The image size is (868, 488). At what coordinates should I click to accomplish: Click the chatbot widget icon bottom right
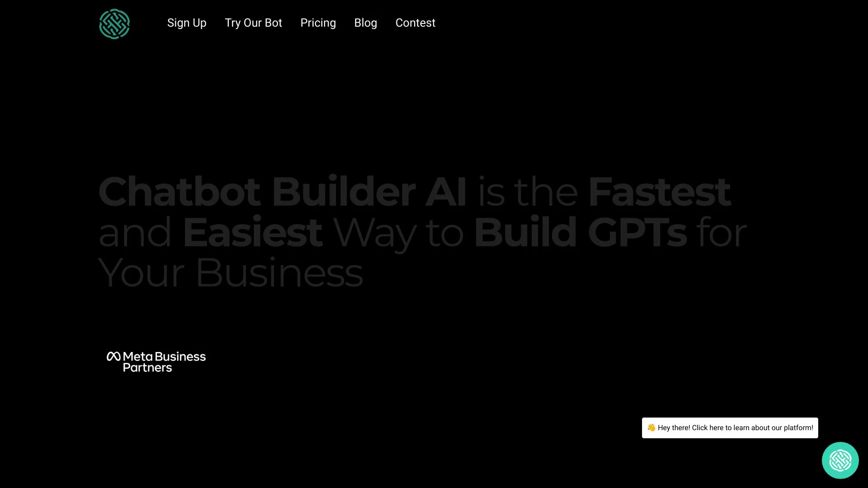840,460
